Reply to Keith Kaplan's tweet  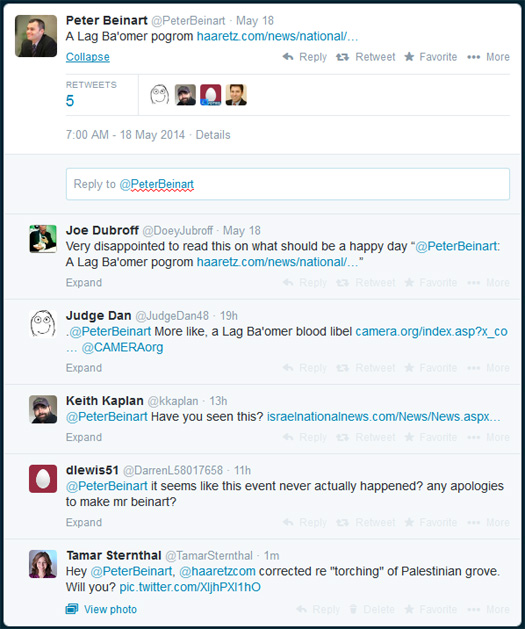click(304, 437)
